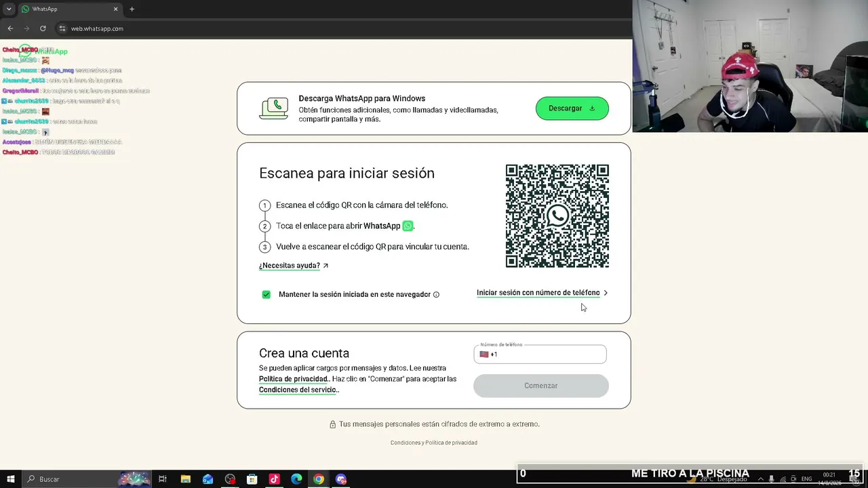Reload the WhatsApp Web page
Viewport: 868px width, 488px height.
[x=43, y=28]
